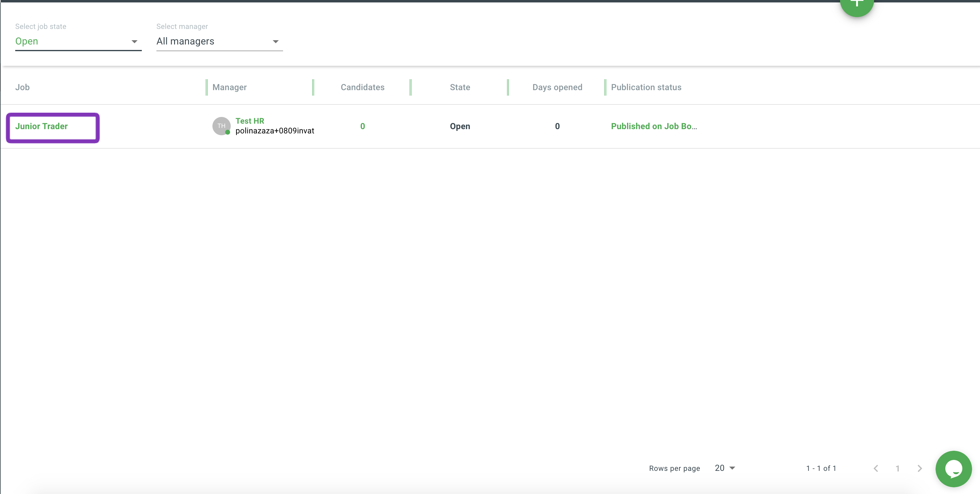Change rows per page from 20
Viewport: 980px width, 494px height.
pyautogui.click(x=725, y=468)
